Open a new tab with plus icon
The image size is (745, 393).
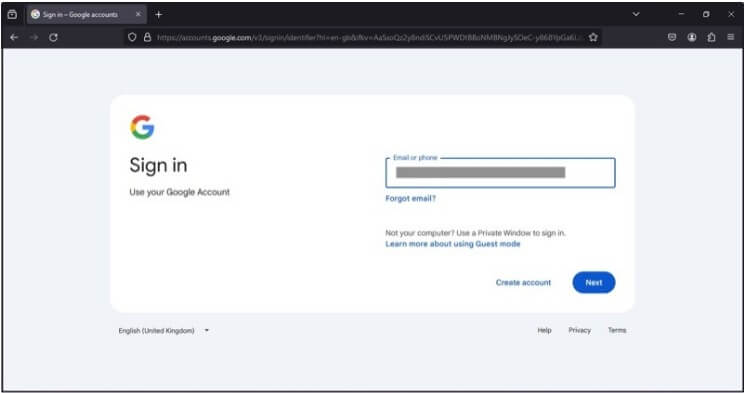pyautogui.click(x=159, y=15)
